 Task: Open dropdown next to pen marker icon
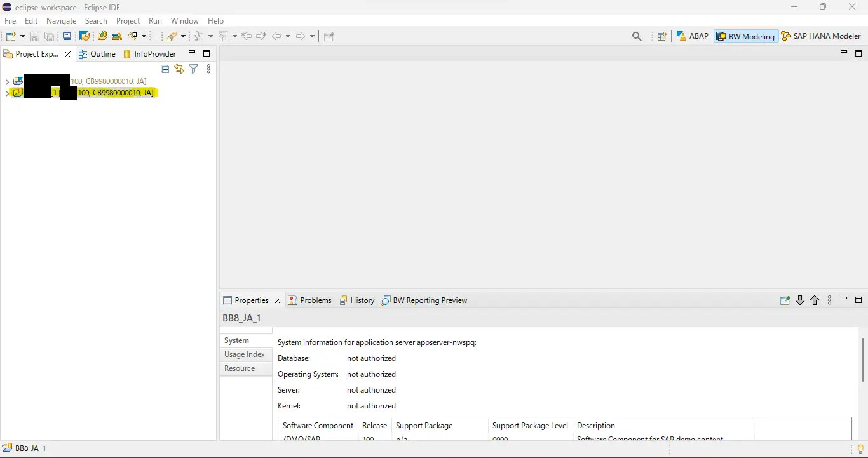click(184, 36)
